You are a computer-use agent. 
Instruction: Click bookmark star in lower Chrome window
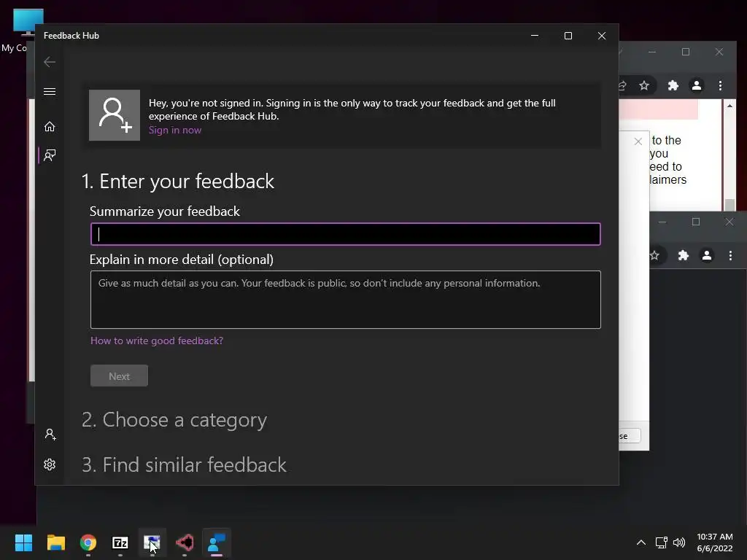coord(654,256)
